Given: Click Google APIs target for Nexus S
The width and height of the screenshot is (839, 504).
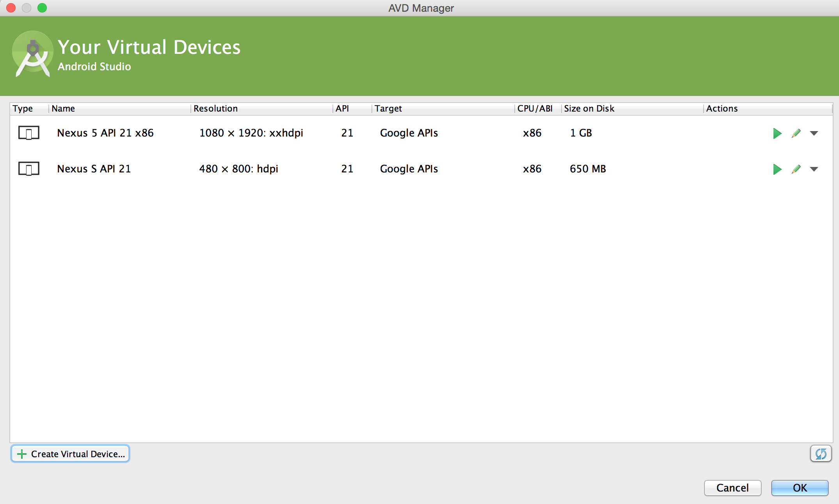Looking at the screenshot, I should 409,169.
